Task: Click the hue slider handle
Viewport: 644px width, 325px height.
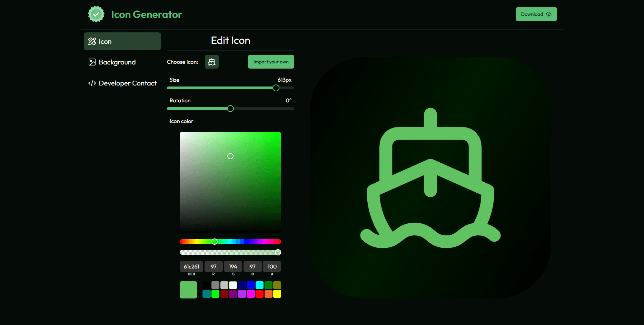Action: (215, 242)
